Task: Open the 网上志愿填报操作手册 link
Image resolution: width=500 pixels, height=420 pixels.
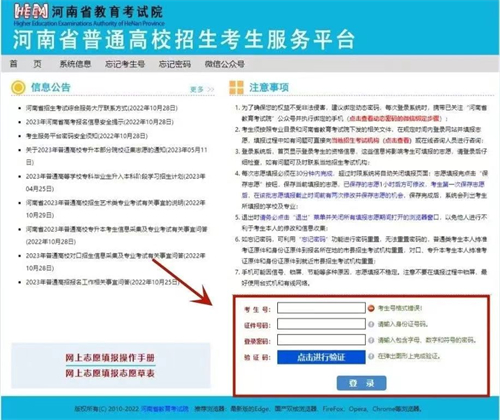Action: point(110,358)
